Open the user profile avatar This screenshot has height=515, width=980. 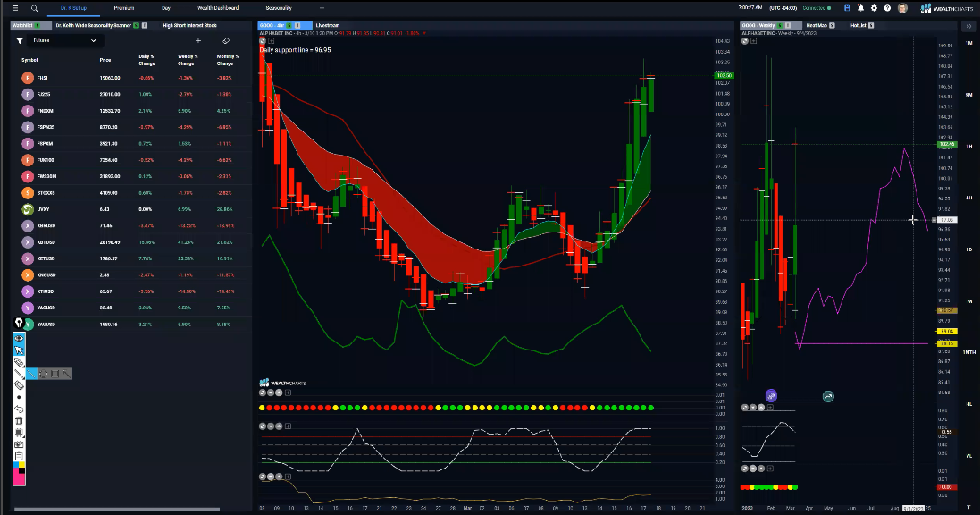point(902,8)
